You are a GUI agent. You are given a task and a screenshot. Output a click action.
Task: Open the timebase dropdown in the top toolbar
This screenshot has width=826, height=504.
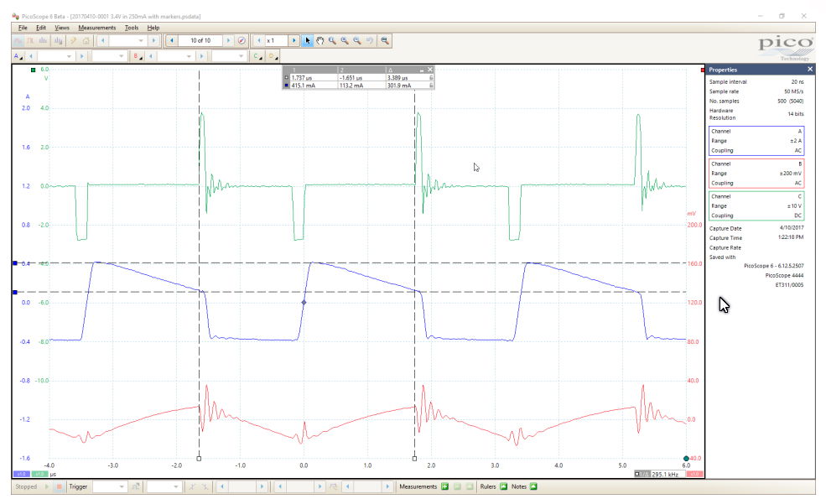[127, 40]
